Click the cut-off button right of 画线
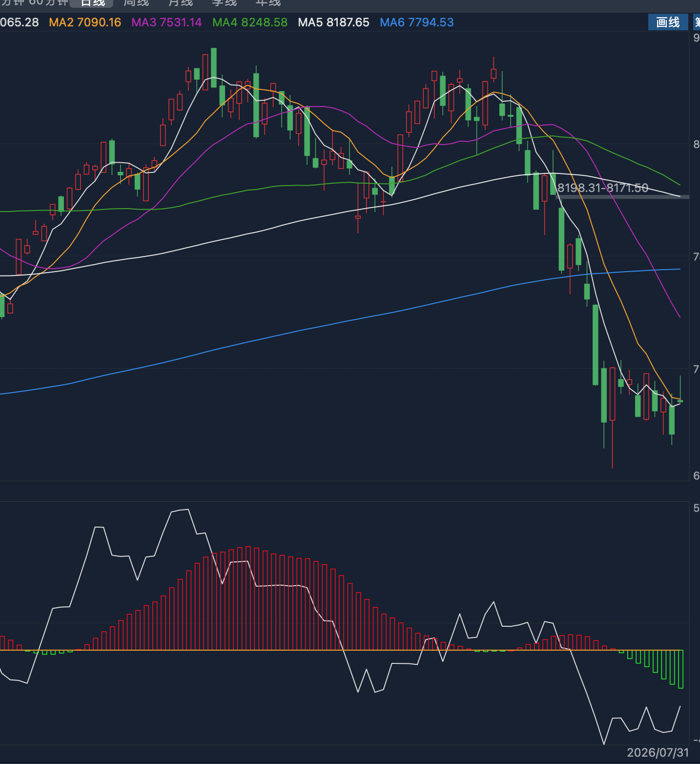Screen dimensions: 700x764 697,22
